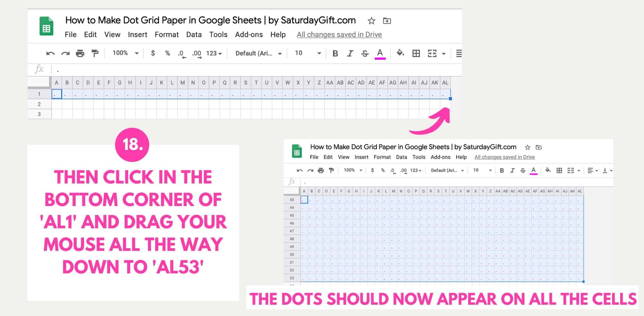Open the Format menu

tap(167, 35)
